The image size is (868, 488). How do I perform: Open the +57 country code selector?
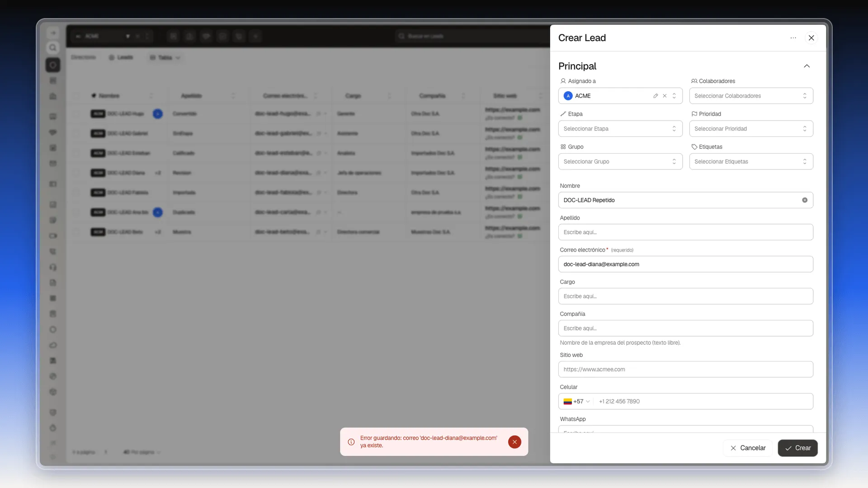tap(576, 401)
